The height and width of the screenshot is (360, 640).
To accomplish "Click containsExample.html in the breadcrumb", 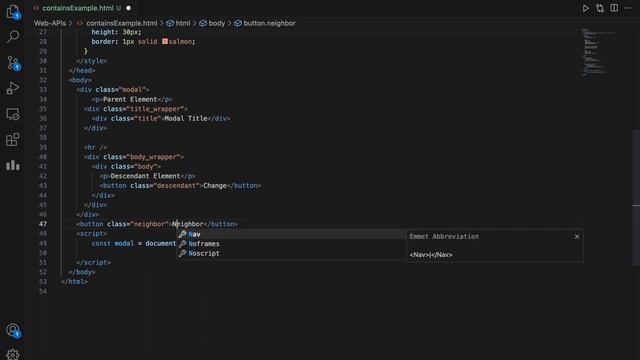I will point(121,23).
